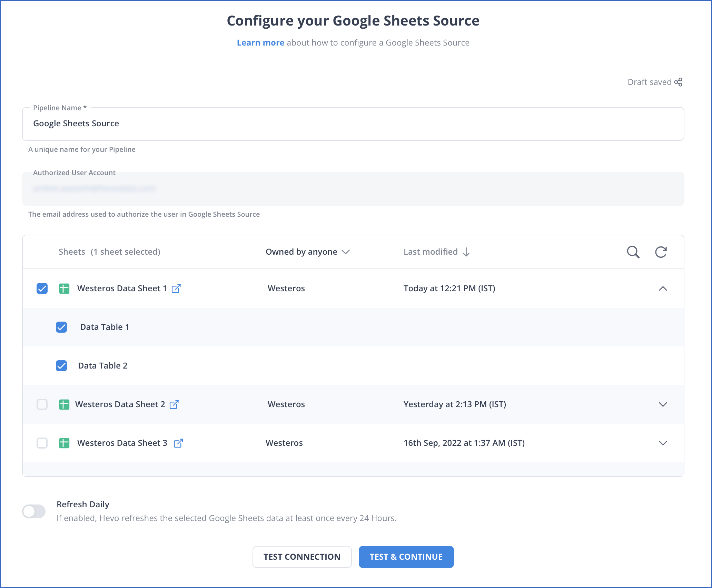Screen dimensions: 712x588
Task: Click the TEST CONNECTION button
Action: click(x=302, y=557)
